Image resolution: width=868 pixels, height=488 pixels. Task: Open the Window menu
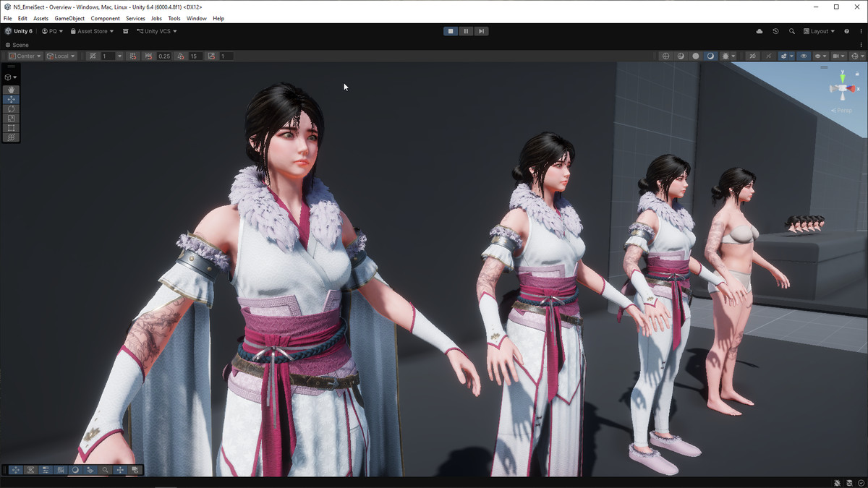[x=196, y=18]
